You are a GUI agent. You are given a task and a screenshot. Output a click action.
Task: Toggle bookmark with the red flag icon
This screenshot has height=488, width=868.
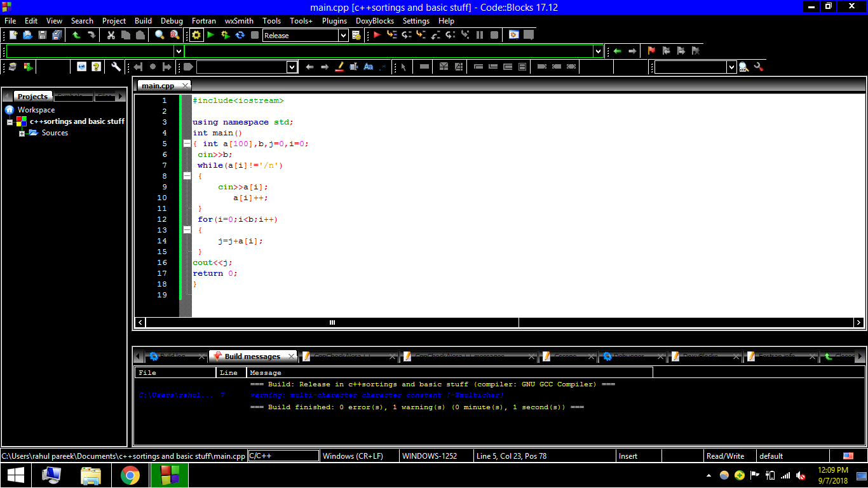coord(651,51)
